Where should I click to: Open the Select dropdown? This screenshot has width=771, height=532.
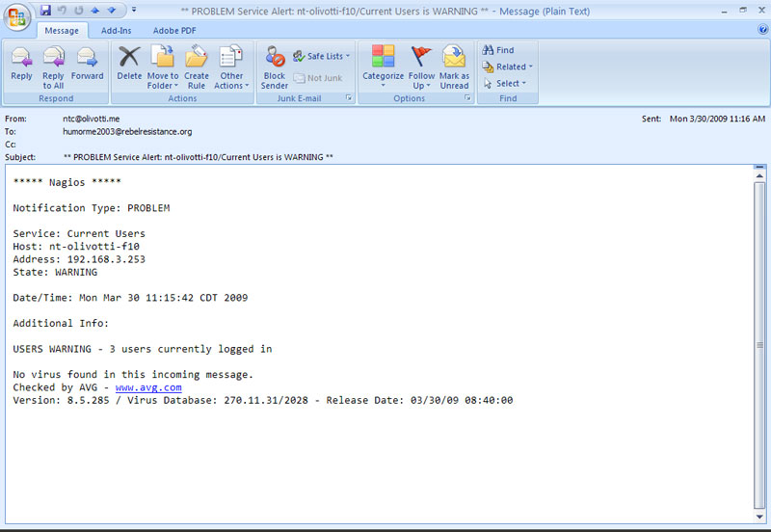(504, 83)
